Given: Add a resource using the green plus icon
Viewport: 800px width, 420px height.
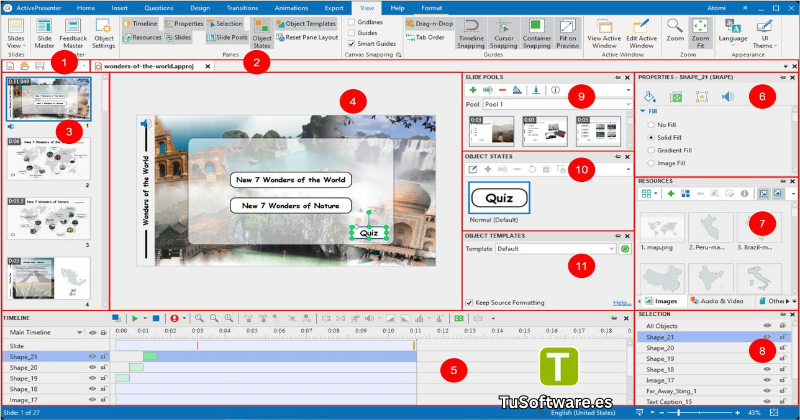Looking at the screenshot, I should click(x=670, y=193).
